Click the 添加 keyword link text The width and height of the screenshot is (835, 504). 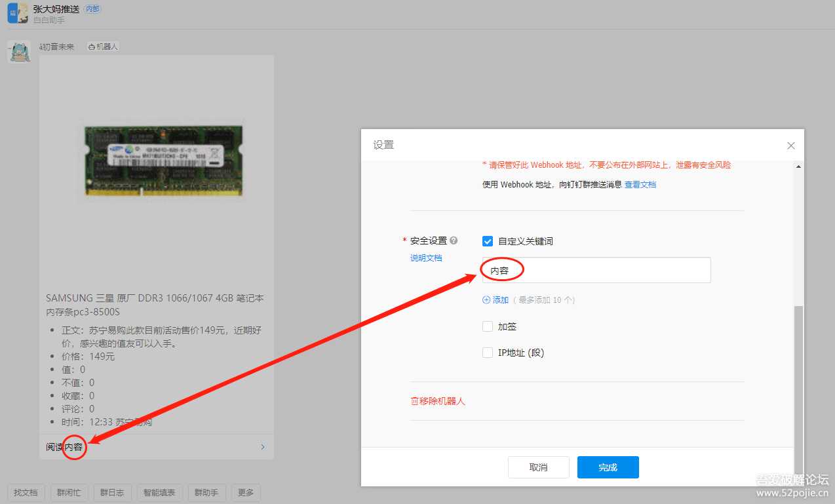tap(501, 300)
